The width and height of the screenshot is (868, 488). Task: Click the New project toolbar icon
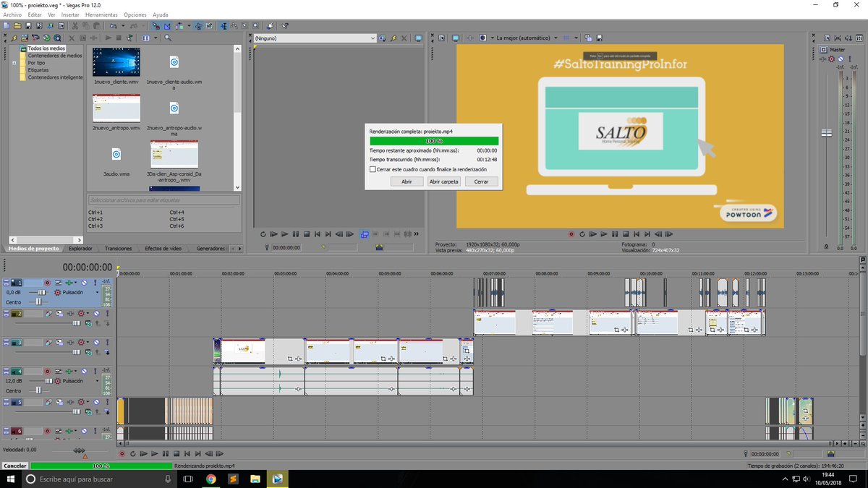pyautogui.click(x=6, y=26)
